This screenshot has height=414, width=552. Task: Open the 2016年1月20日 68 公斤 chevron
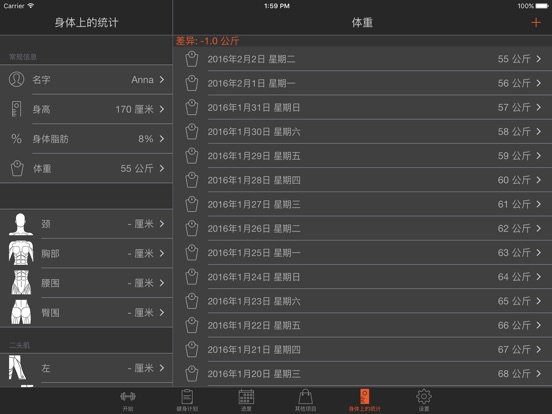click(539, 374)
